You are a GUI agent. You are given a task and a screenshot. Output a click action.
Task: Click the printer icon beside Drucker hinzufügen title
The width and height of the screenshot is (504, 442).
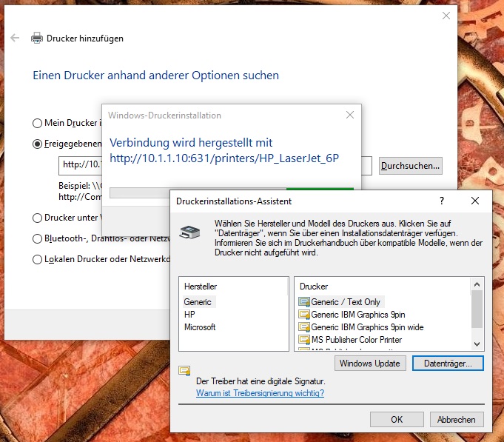(37, 38)
